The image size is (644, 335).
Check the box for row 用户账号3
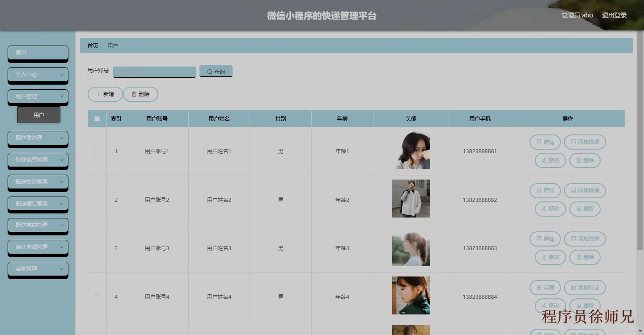(x=97, y=248)
